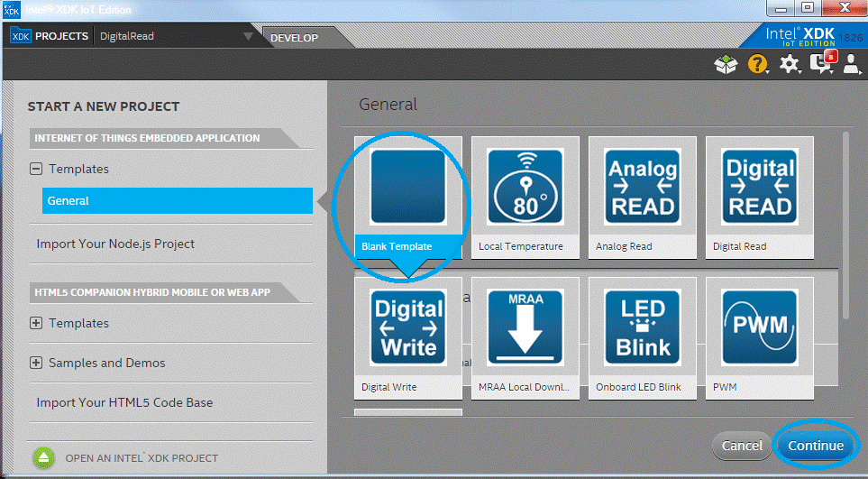Pick the Onboard LED Blink template icon
868x479 pixels.
[x=642, y=327]
